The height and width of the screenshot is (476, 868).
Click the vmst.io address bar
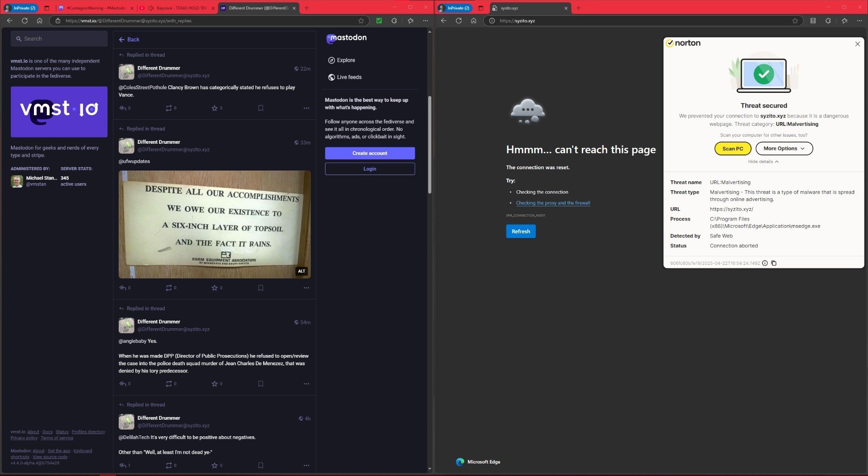[210, 21]
